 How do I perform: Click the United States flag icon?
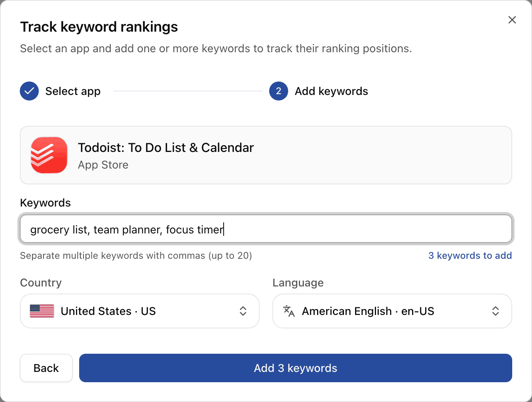[42, 311]
